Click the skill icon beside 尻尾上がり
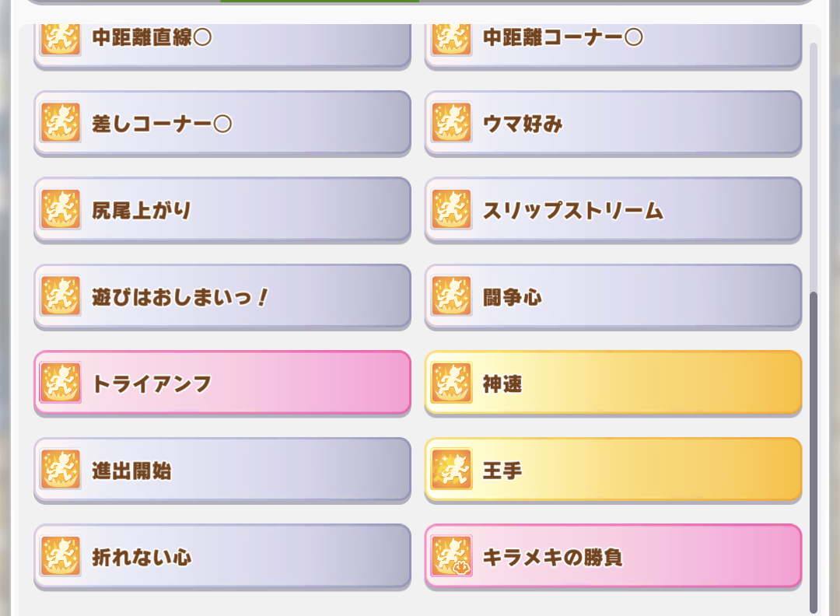The height and width of the screenshot is (616, 840). click(61, 209)
